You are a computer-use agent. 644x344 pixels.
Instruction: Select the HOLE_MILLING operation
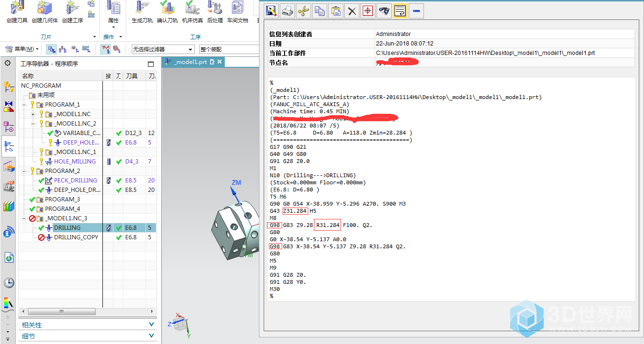pos(74,162)
